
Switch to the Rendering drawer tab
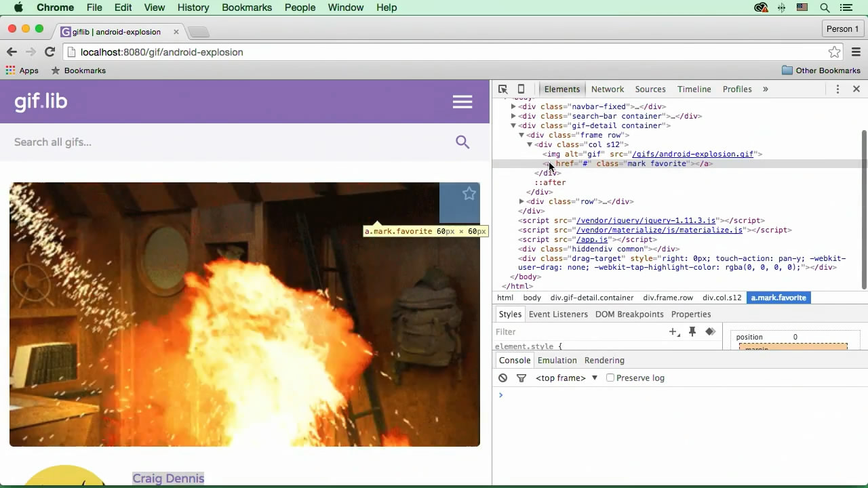coord(604,361)
